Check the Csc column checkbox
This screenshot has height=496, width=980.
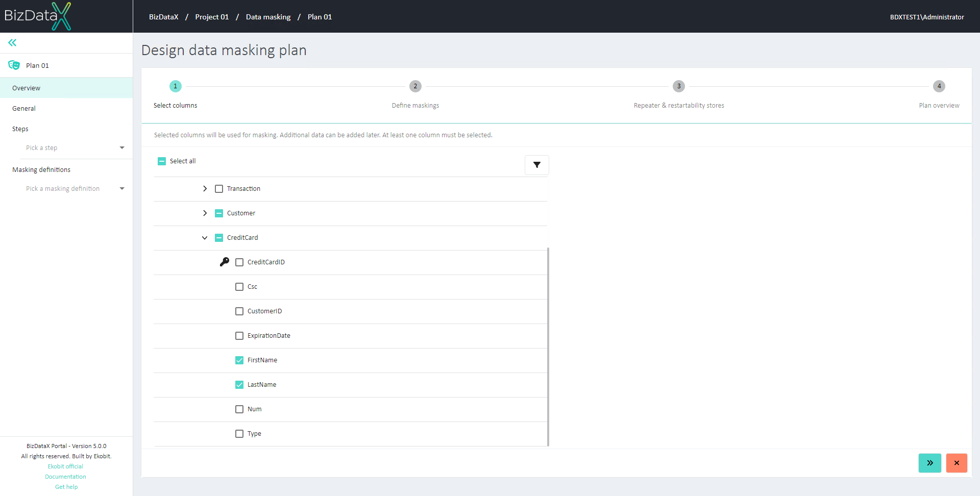point(239,287)
